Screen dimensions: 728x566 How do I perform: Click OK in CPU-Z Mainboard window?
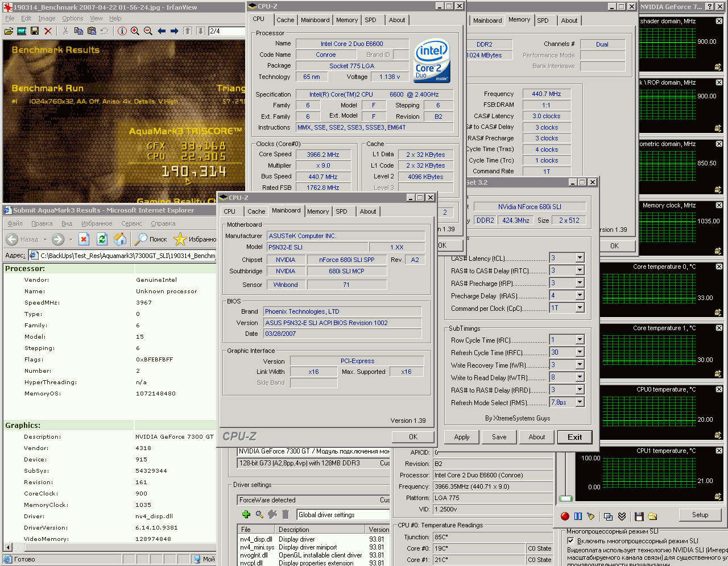(x=413, y=437)
